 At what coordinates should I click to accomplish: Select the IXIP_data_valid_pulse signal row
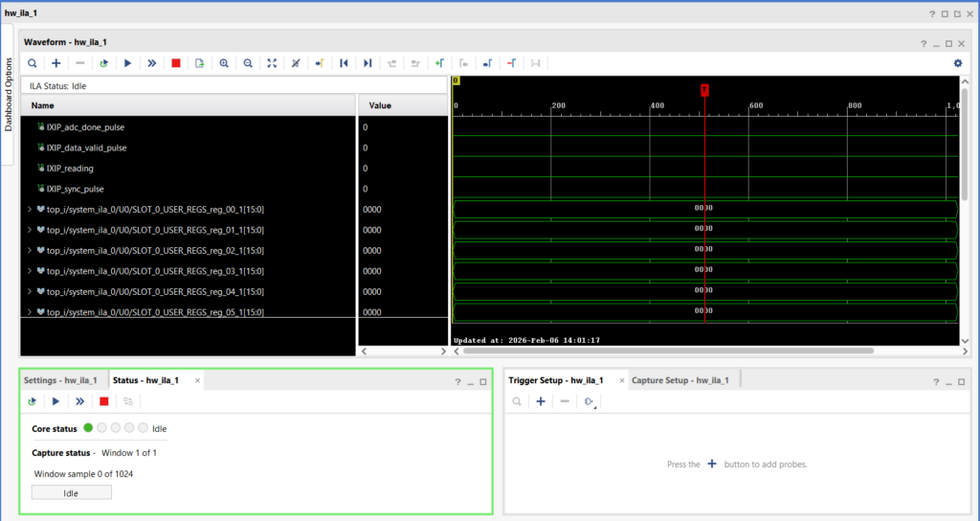coord(86,147)
